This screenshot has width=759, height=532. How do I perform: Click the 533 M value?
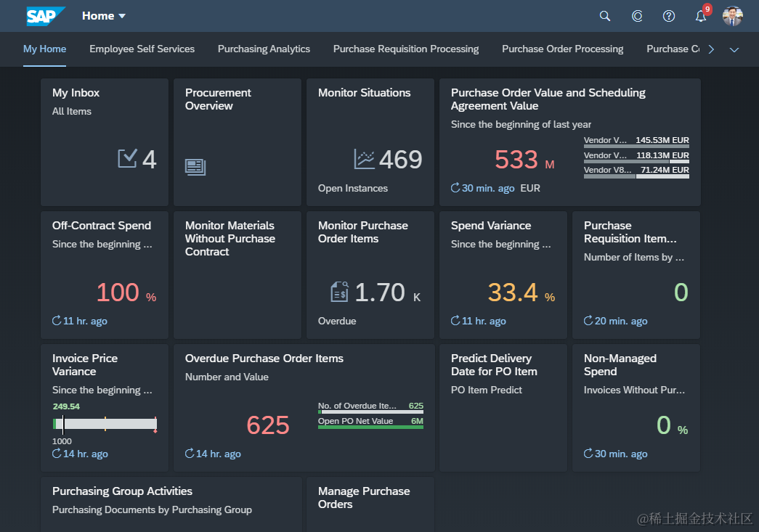pos(524,160)
